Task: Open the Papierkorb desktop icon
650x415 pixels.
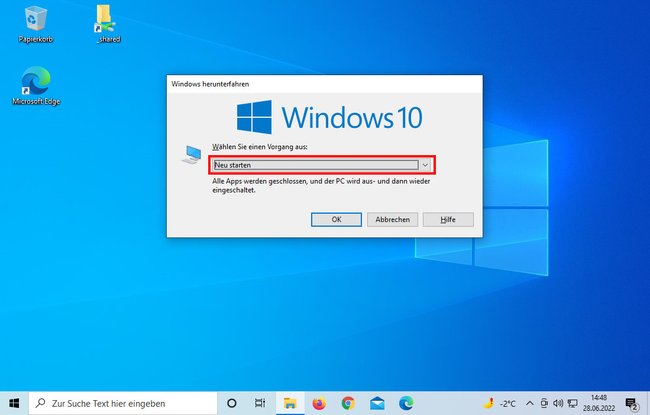Action: tap(36, 24)
